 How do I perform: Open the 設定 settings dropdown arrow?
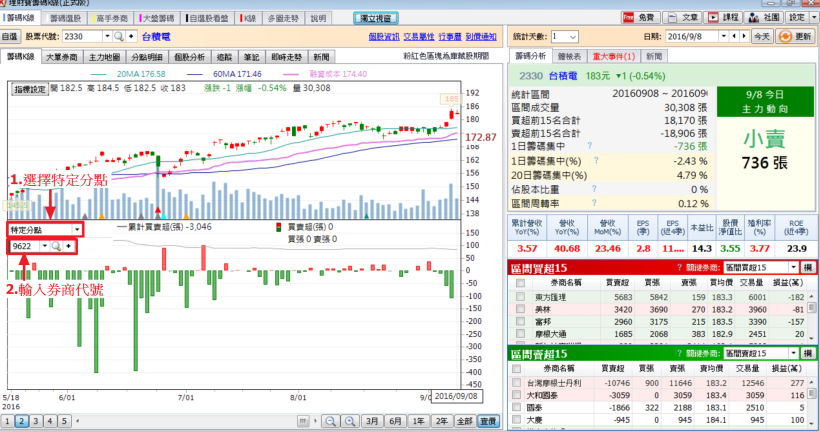click(x=814, y=18)
